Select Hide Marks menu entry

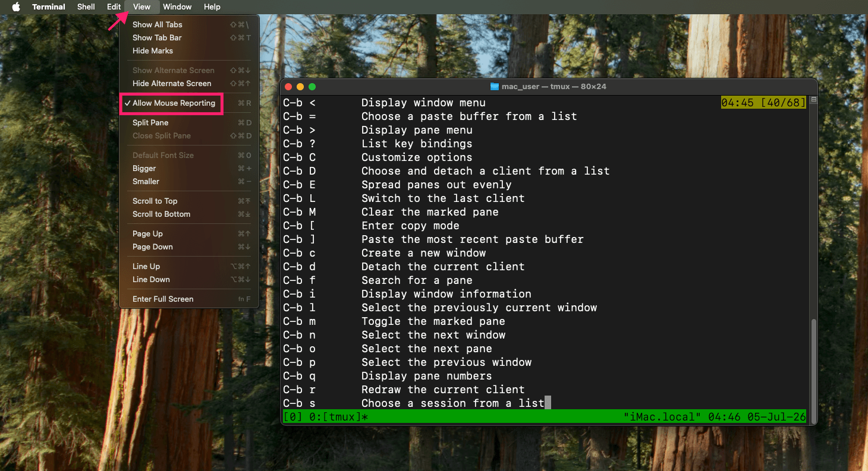point(189,51)
